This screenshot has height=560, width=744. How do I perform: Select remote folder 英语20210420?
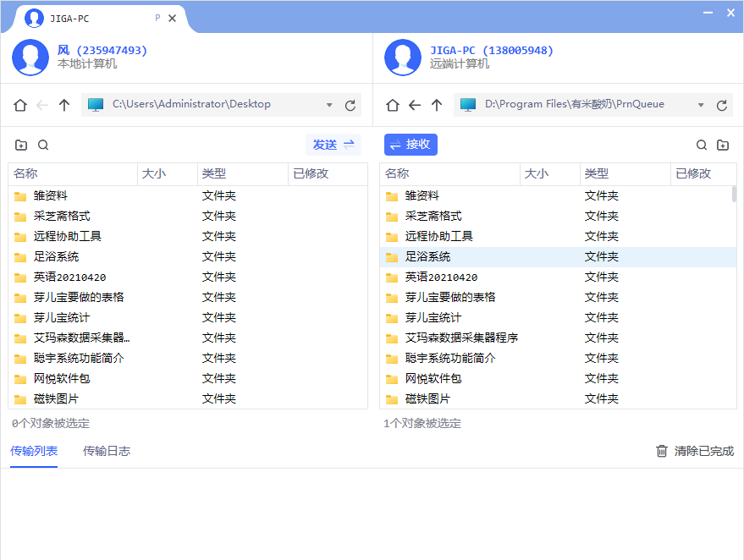tap(558, 277)
